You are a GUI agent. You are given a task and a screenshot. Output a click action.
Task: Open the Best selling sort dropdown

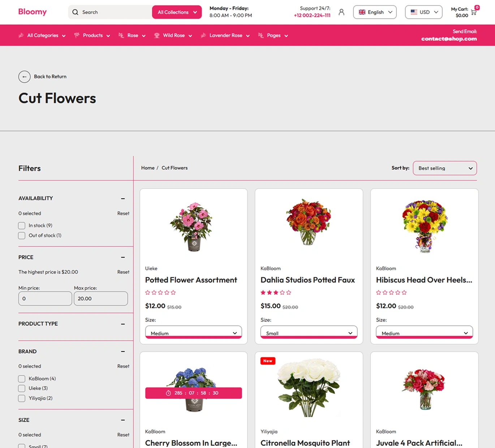pos(445,168)
